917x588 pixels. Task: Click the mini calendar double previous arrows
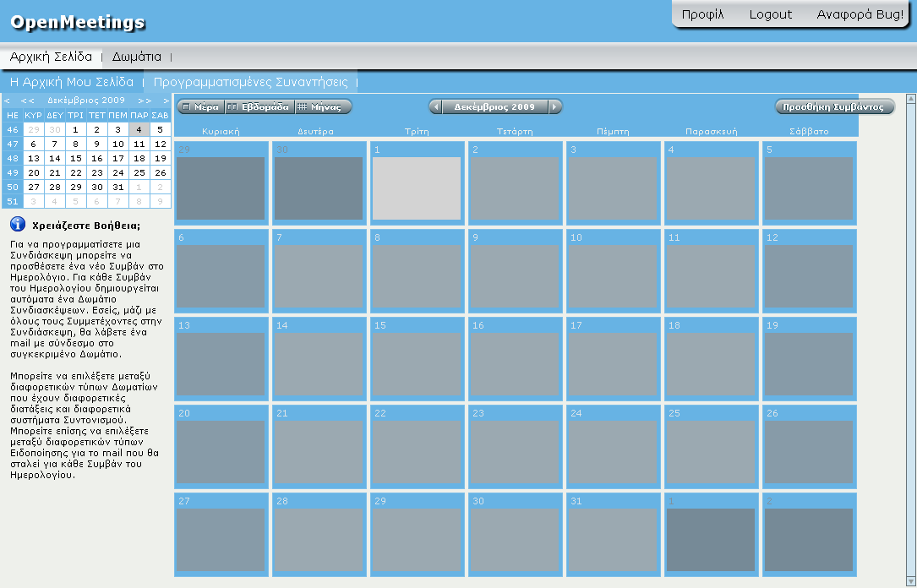[27, 101]
